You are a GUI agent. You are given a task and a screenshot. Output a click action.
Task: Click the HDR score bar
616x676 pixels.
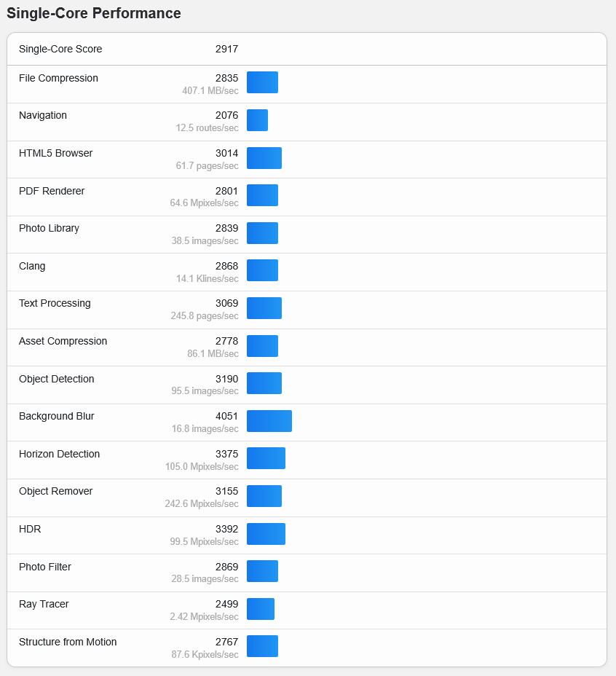266,534
